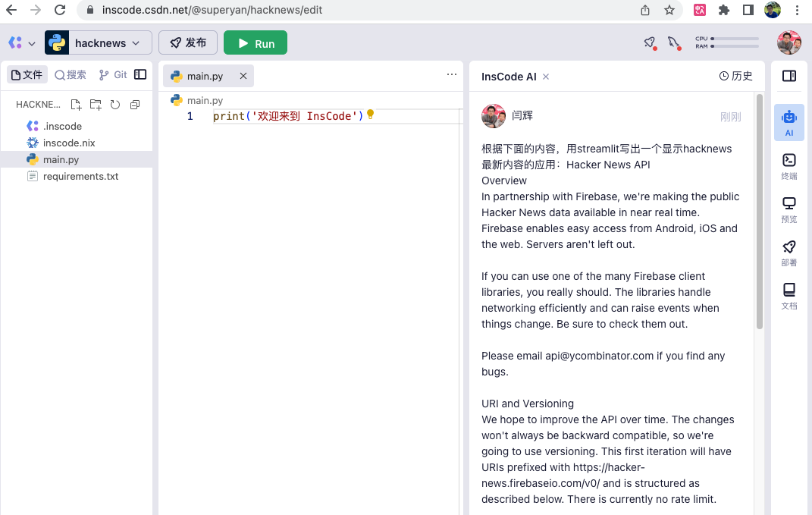Viewport: 812px width, 515px height.
Task: Click the database status icon in header
Action: click(674, 43)
